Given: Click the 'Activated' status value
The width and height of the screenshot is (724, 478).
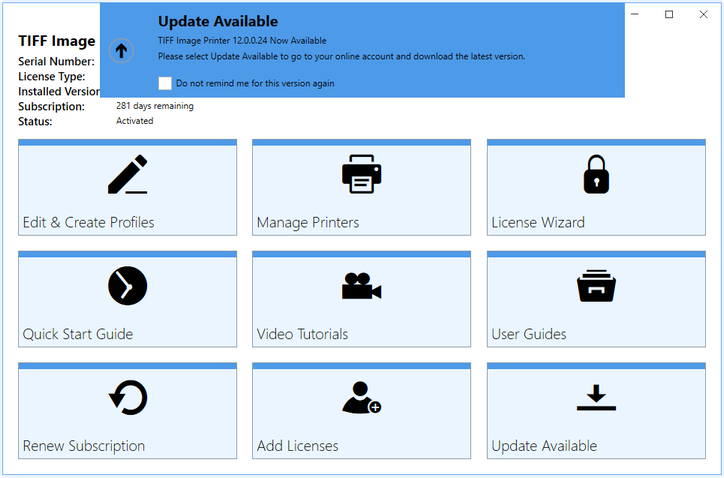Looking at the screenshot, I should pyautogui.click(x=134, y=121).
